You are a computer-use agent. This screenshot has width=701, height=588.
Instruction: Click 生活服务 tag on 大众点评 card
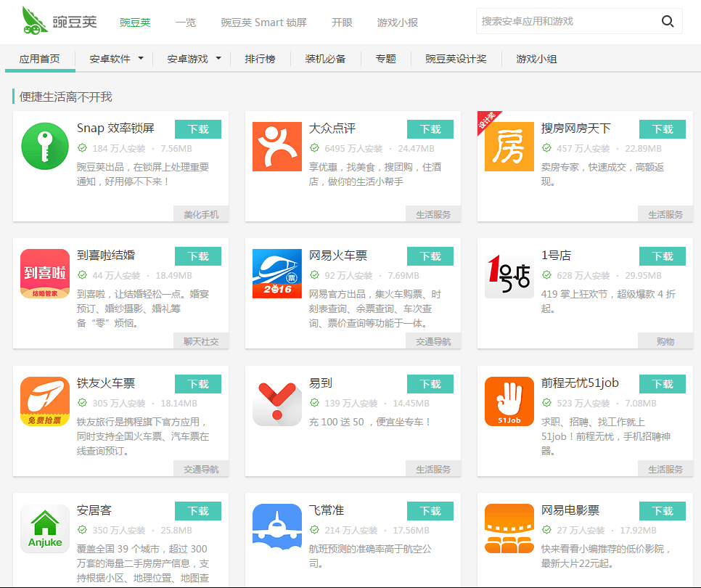(x=433, y=214)
